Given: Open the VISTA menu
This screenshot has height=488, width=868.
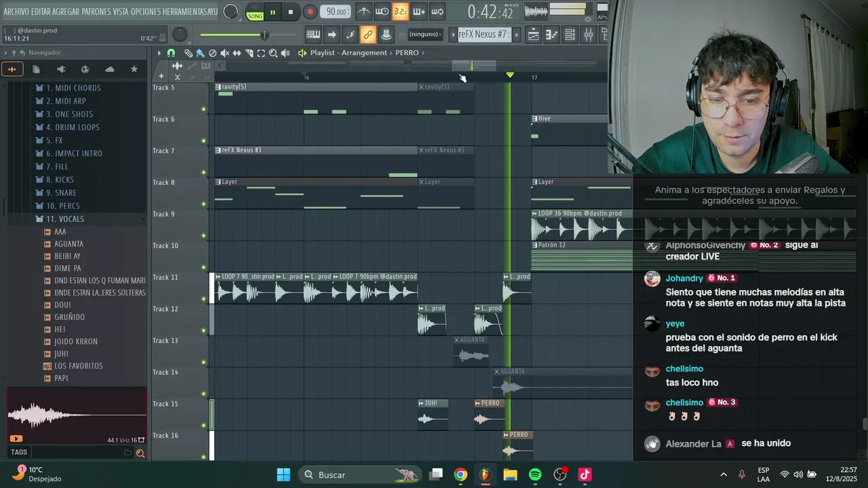Looking at the screenshot, I should pyautogui.click(x=121, y=12).
